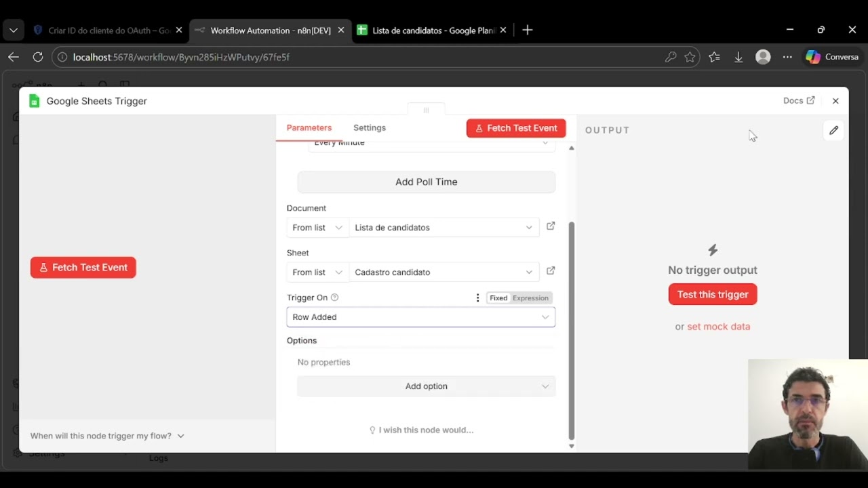Open browser downloads
This screenshot has height=488, width=868.
click(x=738, y=57)
